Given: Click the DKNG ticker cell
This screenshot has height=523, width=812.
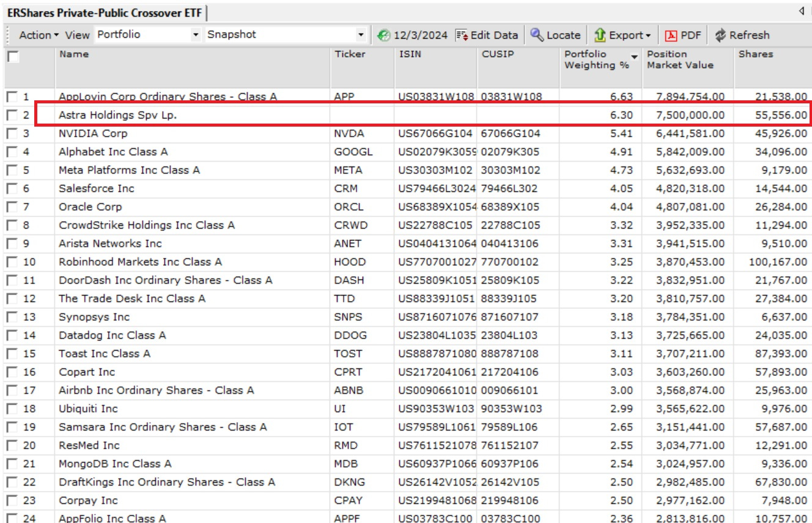Looking at the screenshot, I should pos(363,482).
